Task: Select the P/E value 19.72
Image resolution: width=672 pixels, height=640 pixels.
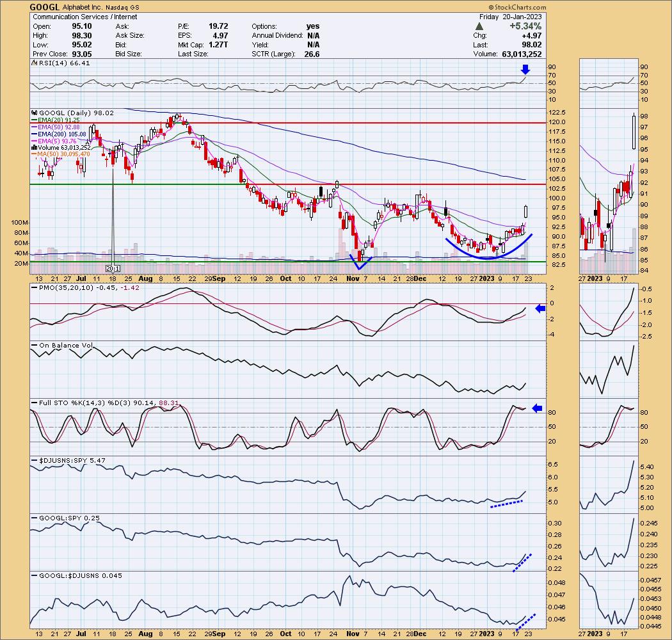Action: tap(218, 26)
